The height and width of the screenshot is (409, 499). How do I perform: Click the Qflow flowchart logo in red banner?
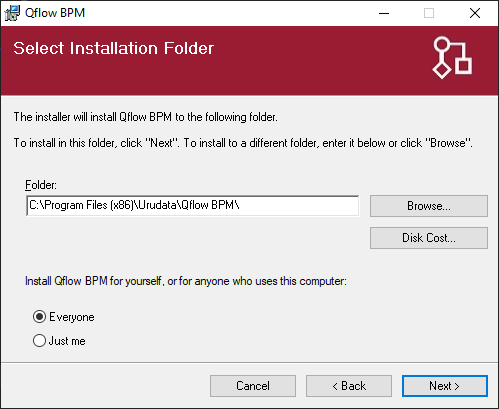[x=452, y=58]
